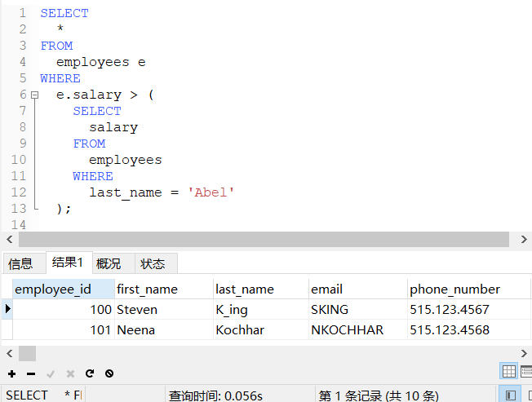This screenshot has width=532, height=402.
Task: Click the last_name column header
Action: click(245, 289)
